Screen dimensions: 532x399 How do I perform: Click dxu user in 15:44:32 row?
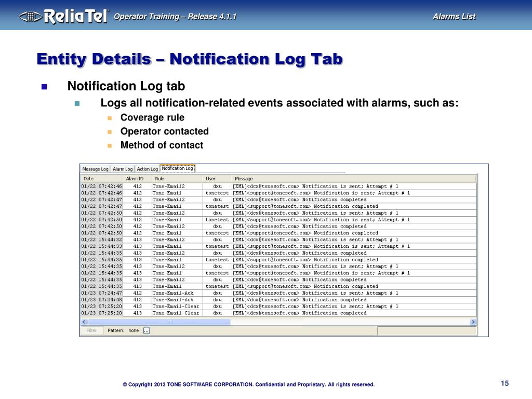pyautogui.click(x=218, y=240)
